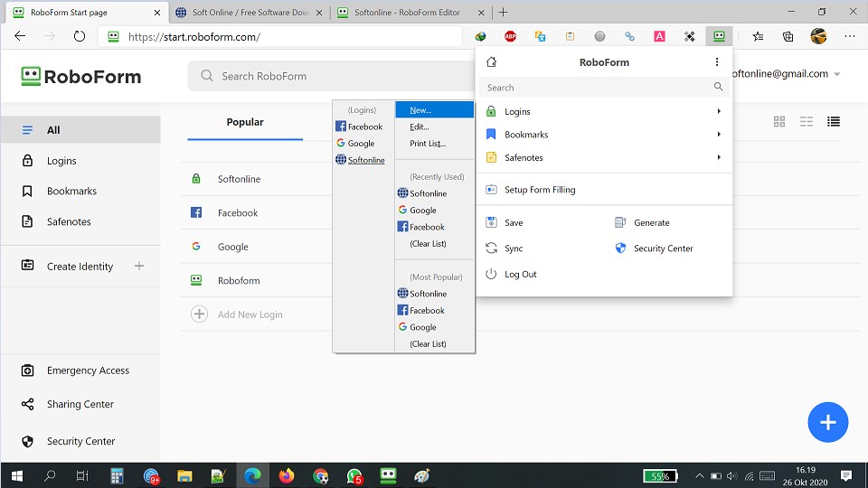The height and width of the screenshot is (488, 868).
Task: Click the browser refresh button
Action: tap(80, 36)
